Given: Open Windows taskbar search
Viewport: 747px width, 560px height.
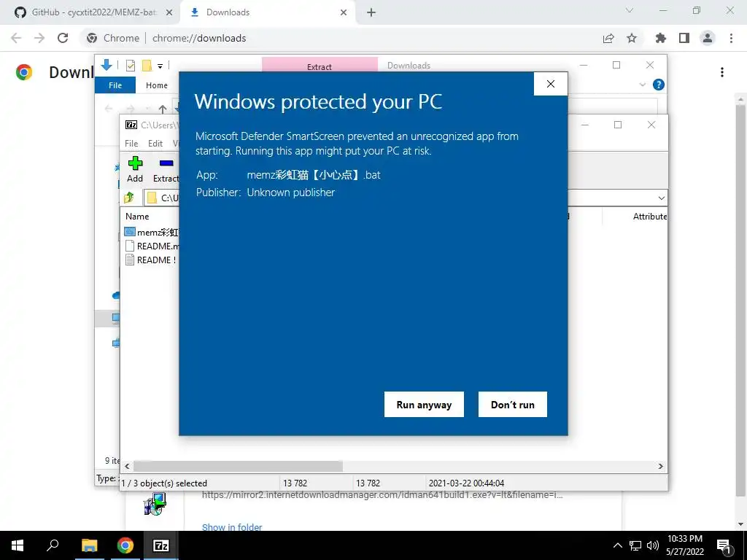Looking at the screenshot, I should tap(53, 545).
